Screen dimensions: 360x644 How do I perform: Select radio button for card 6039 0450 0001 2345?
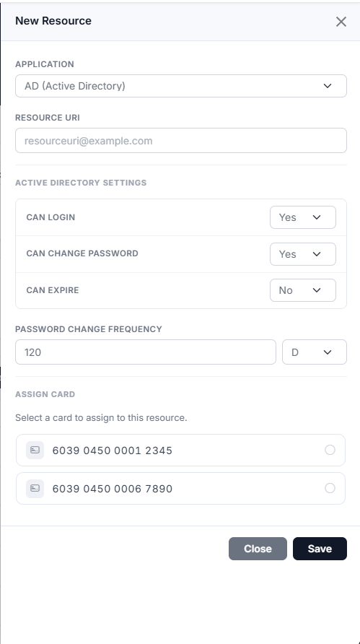coord(330,450)
